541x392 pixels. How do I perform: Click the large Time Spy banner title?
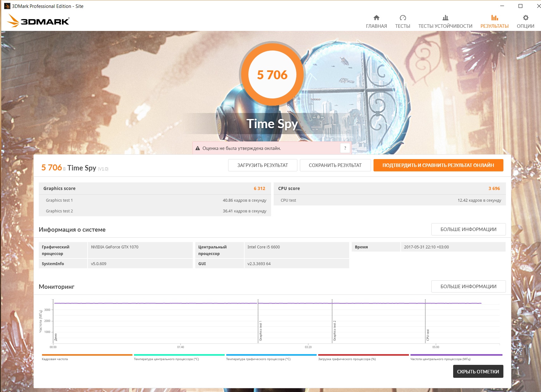tap(272, 124)
